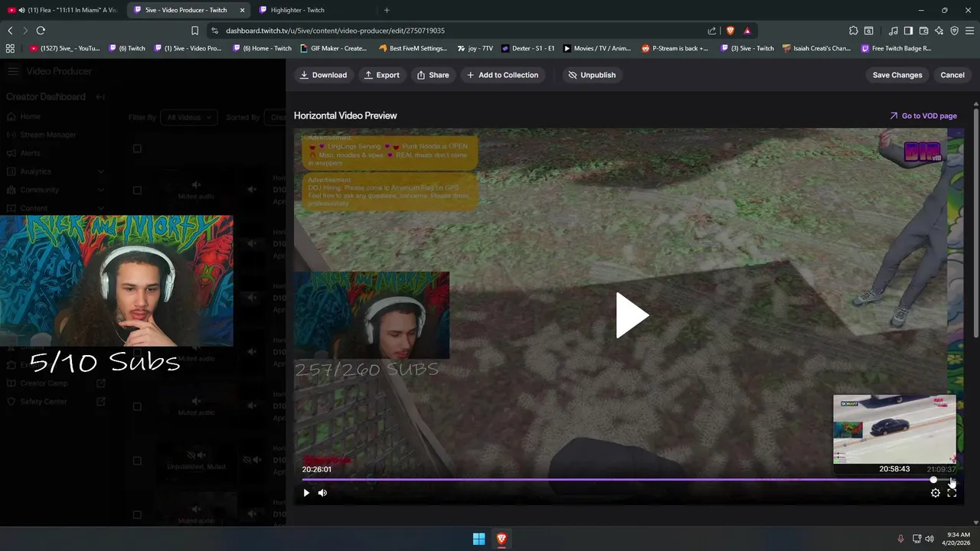Click the small play icon in player controls
Viewport: 980px width, 551px height.
pos(306,493)
